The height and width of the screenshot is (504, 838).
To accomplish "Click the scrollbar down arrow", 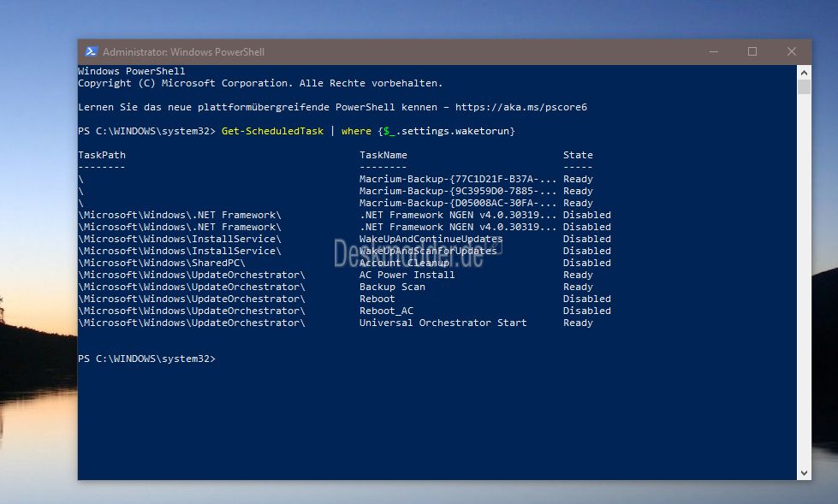I will 804,473.
